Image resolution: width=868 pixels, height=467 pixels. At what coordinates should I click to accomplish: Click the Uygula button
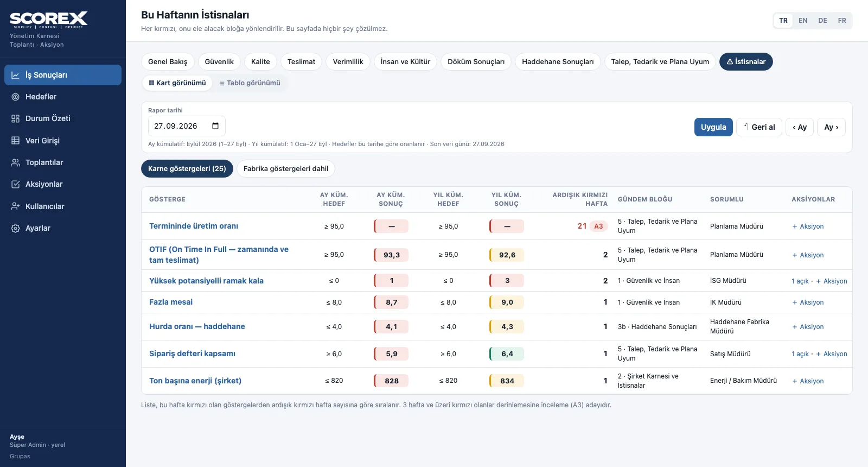713,127
